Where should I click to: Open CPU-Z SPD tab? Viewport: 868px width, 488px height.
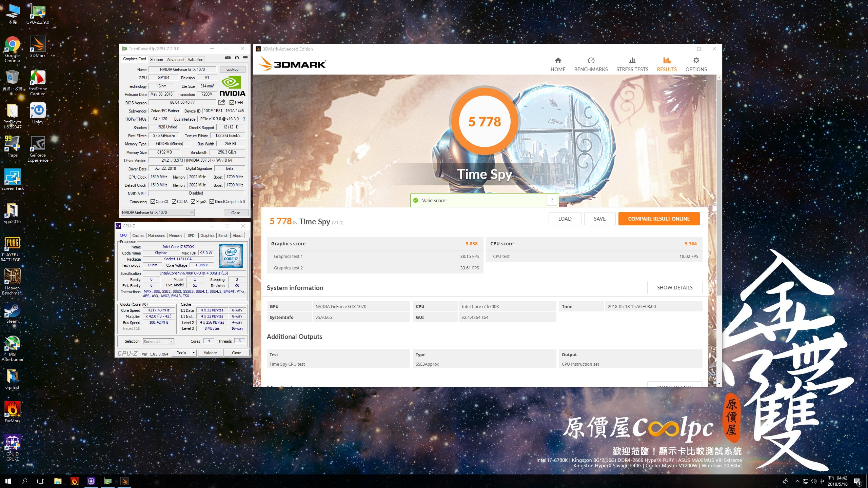click(x=191, y=236)
